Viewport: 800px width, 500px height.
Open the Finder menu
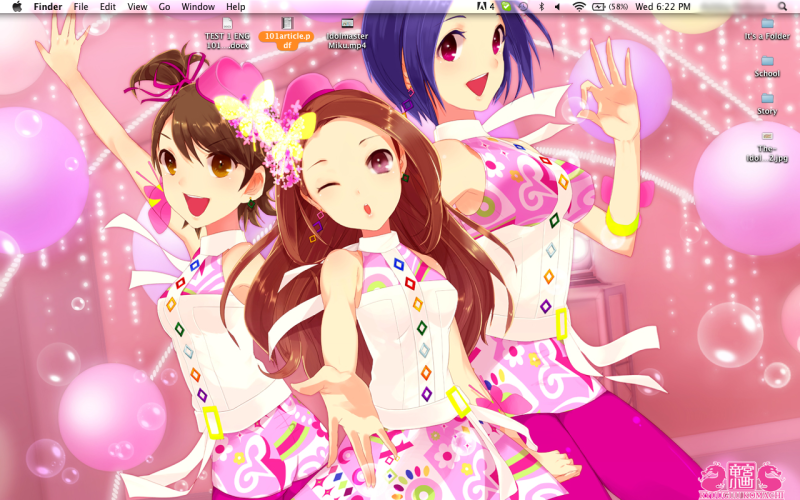(x=48, y=7)
